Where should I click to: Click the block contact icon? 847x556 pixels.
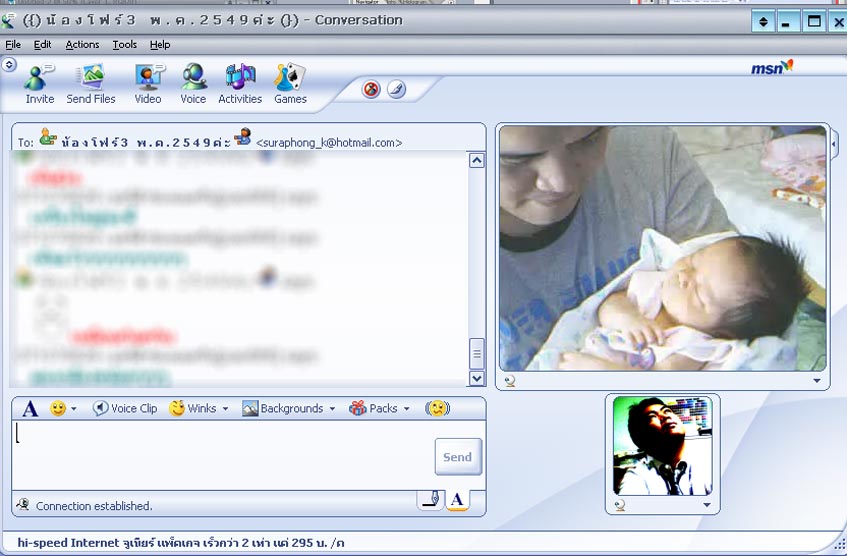click(x=371, y=90)
